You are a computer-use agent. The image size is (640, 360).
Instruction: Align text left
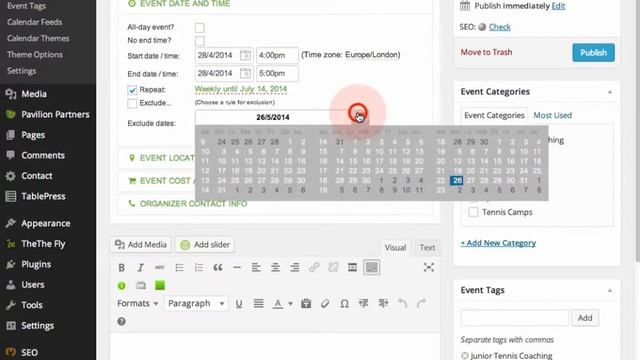pyautogui.click(x=256, y=268)
